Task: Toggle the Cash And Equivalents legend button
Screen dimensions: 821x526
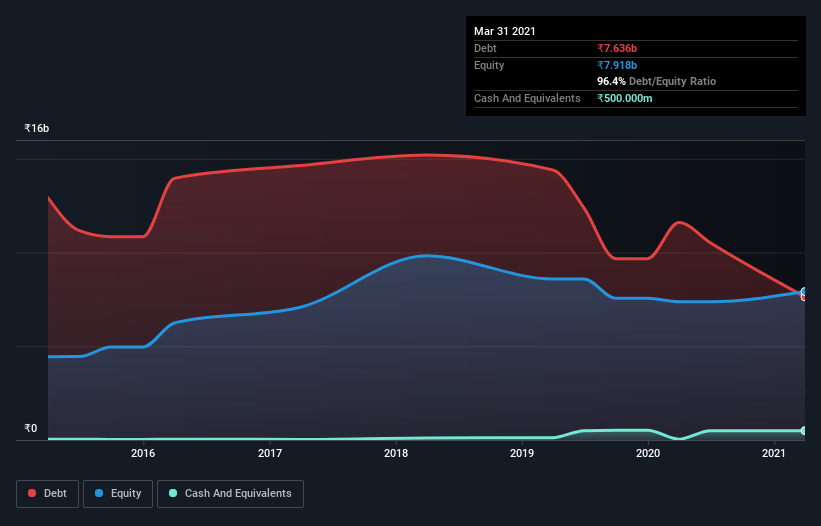Action: pyautogui.click(x=230, y=494)
